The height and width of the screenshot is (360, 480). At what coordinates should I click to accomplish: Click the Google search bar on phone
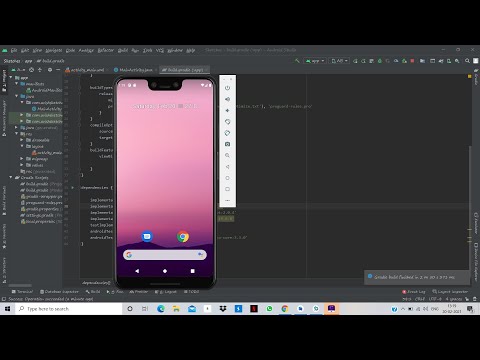point(165,255)
